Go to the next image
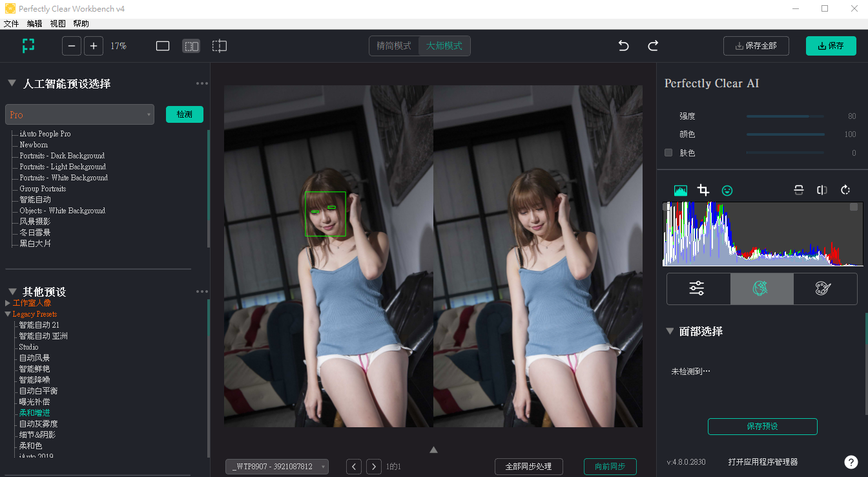Screen dimensions: 868x477 (x=374, y=467)
